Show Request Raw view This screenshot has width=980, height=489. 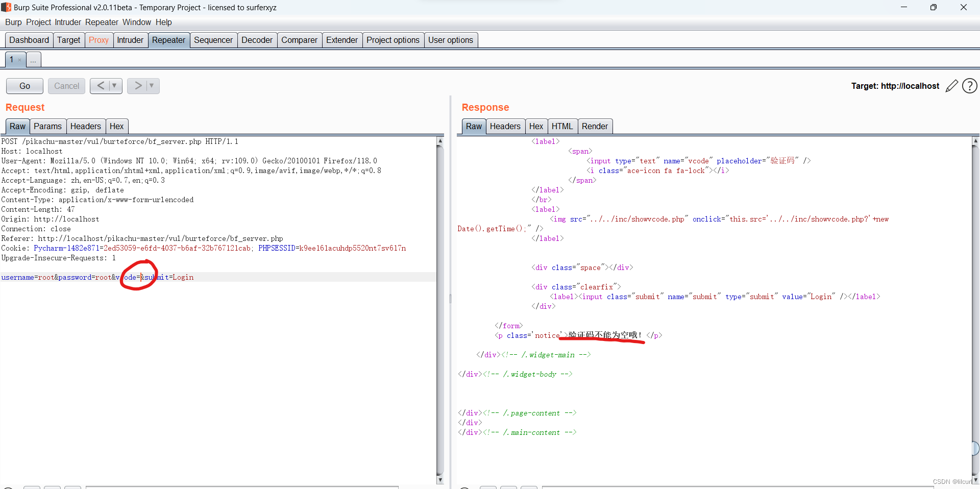tap(17, 127)
